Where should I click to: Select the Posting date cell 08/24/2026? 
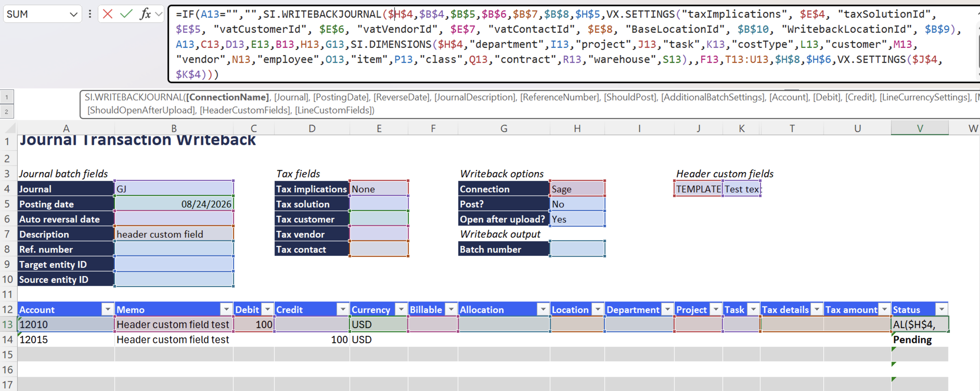click(174, 204)
